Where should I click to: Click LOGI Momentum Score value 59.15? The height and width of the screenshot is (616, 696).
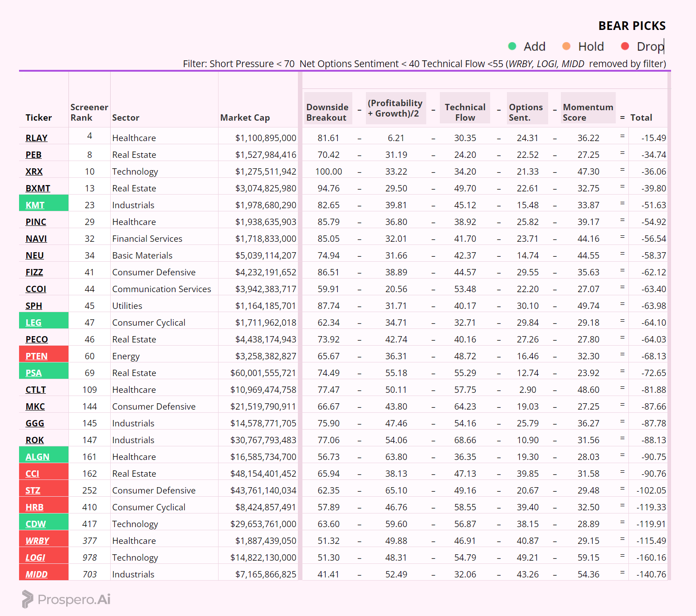coord(589,557)
